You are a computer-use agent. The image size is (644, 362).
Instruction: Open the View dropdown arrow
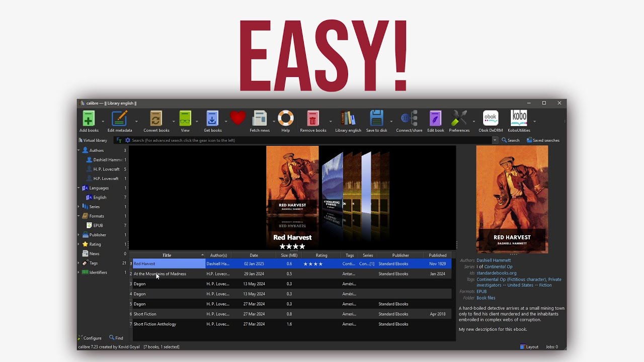[197, 121]
